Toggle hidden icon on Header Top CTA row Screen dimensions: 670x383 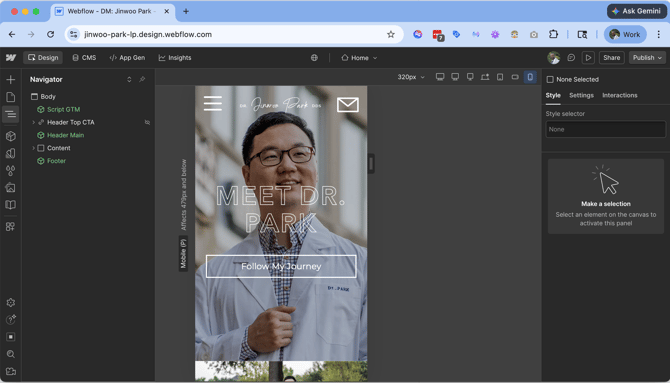tap(147, 122)
